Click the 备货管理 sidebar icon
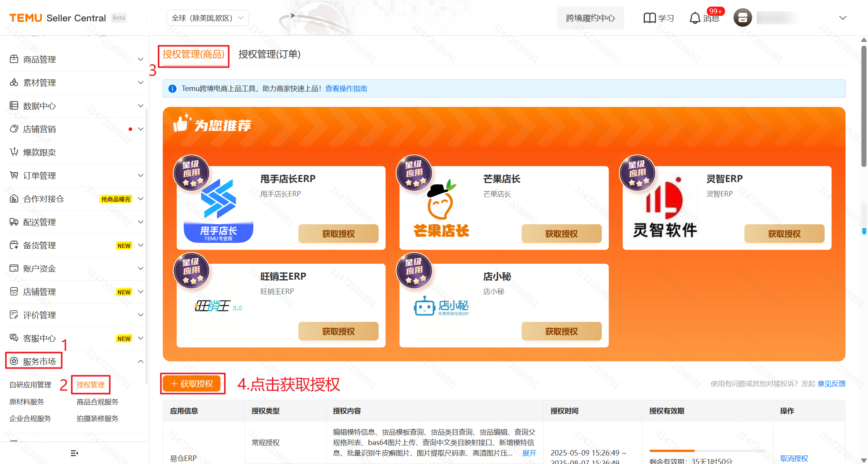The height and width of the screenshot is (464, 868). 14,245
